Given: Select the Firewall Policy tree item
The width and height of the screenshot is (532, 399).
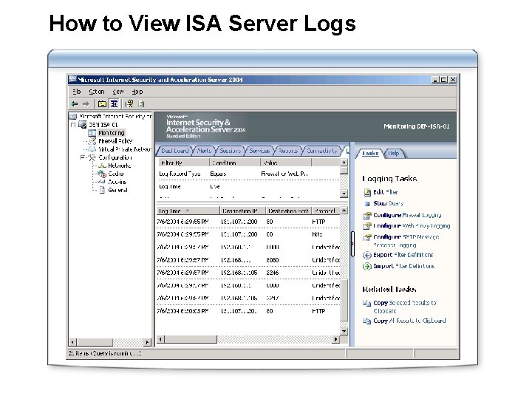Looking at the screenshot, I should (115, 141).
